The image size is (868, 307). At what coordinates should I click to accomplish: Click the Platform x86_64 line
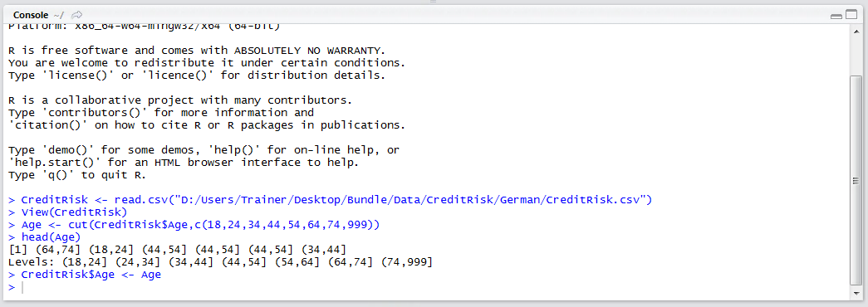click(145, 26)
